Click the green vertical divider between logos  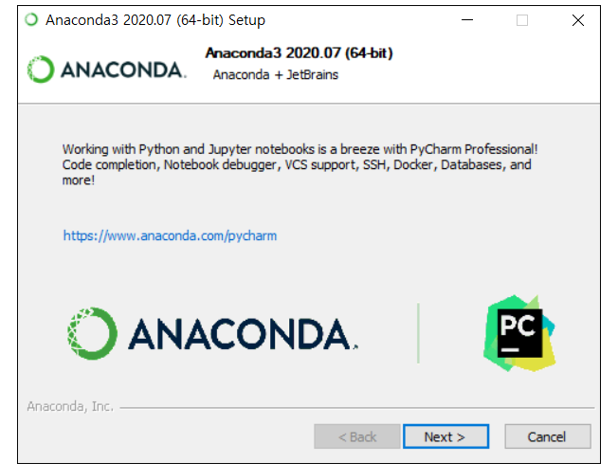click(x=418, y=333)
